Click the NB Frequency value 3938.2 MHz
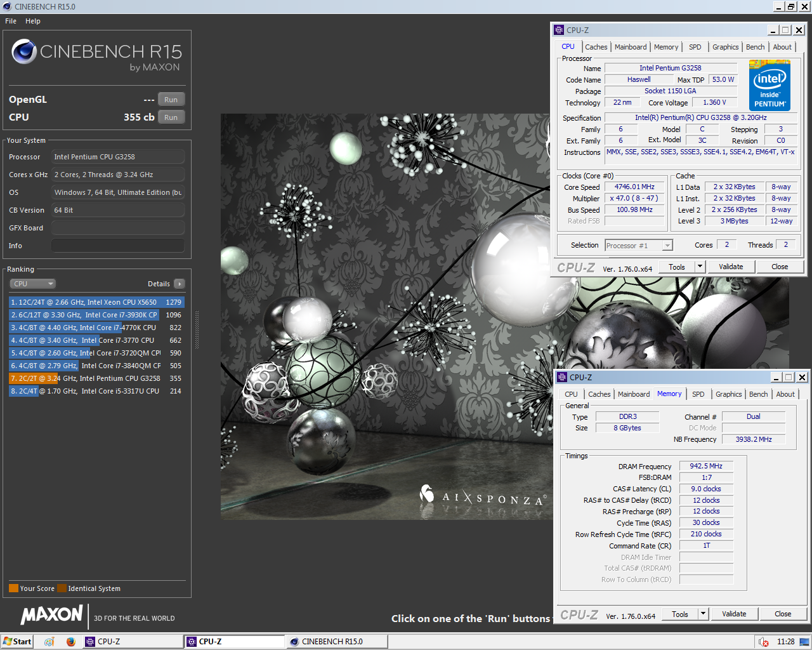The image size is (812, 650). click(754, 439)
